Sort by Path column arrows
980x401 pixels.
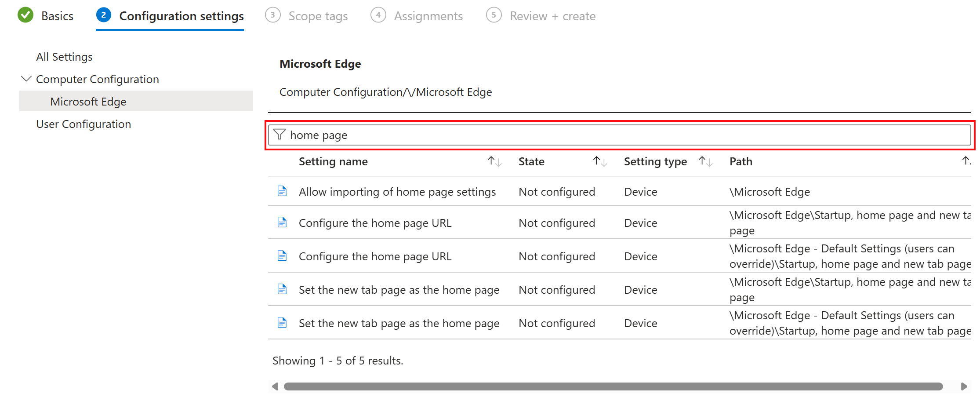(x=966, y=161)
